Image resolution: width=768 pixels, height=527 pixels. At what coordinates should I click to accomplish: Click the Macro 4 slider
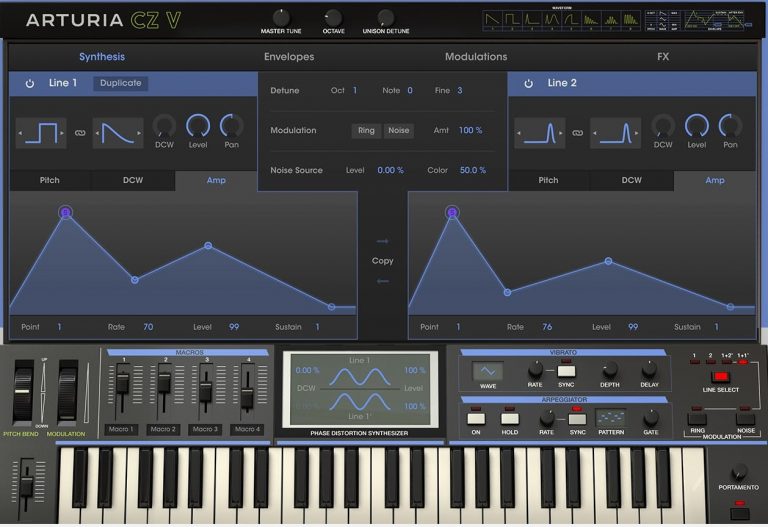pos(247,398)
